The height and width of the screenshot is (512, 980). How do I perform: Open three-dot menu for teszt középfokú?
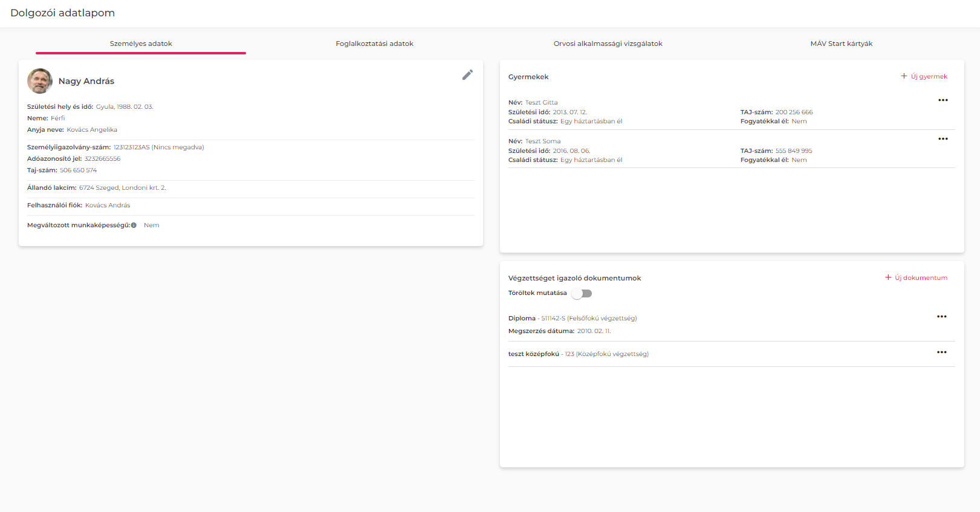tap(942, 352)
